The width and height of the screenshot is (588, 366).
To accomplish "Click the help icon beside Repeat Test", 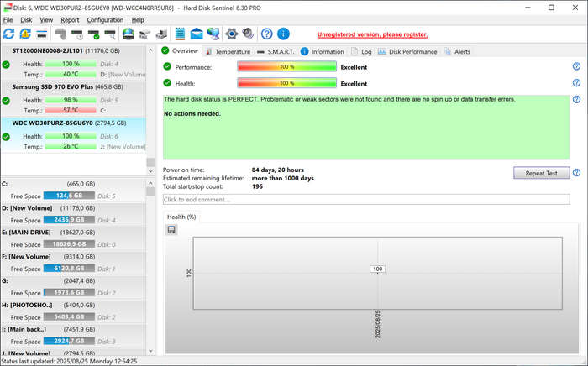I will pyautogui.click(x=577, y=173).
